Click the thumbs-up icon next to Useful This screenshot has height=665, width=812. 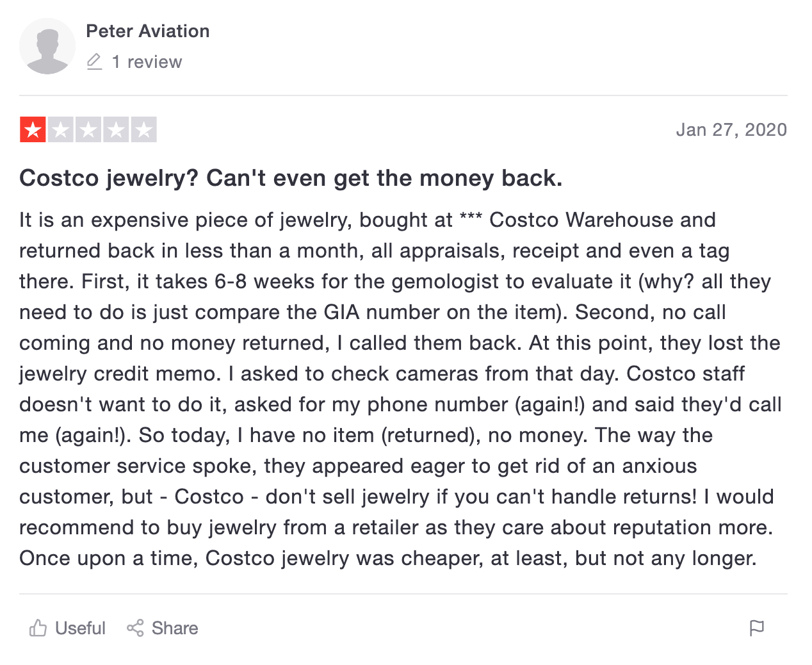(x=38, y=628)
